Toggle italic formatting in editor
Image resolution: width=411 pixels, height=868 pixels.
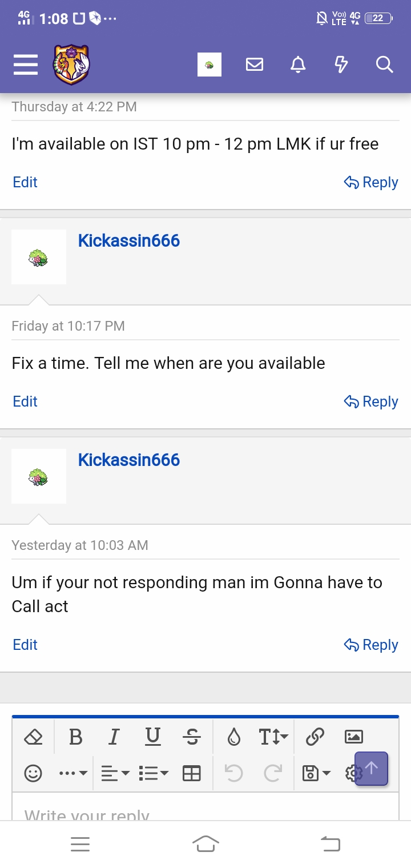coord(114,737)
